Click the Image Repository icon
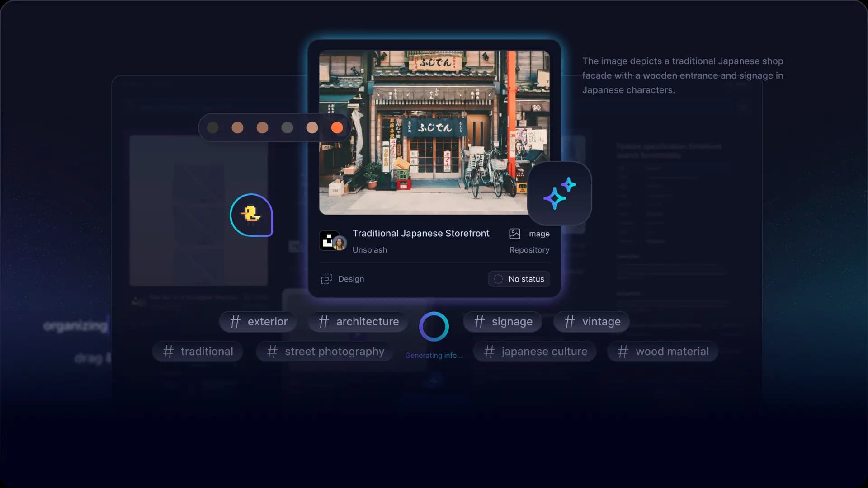868x488 pixels. click(514, 233)
